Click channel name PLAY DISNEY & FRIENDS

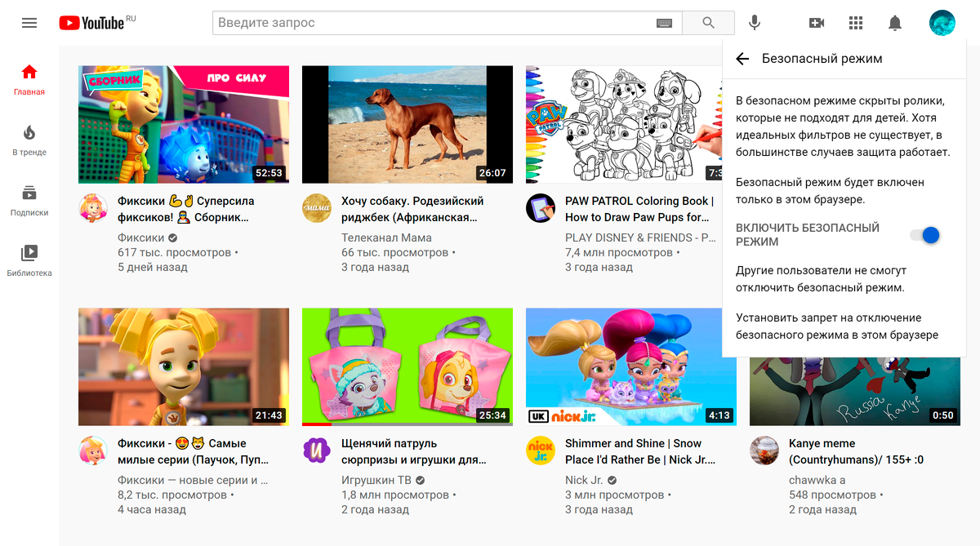click(x=640, y=237)
